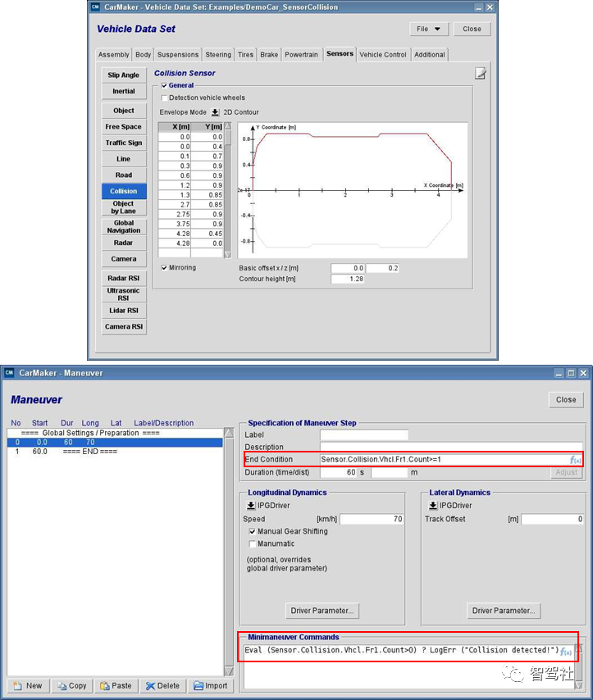Viewport: 593px width, 700px height.
Task: Open Driver Parameter for Longitudinal Dynamics
Action: pos(322,611)
